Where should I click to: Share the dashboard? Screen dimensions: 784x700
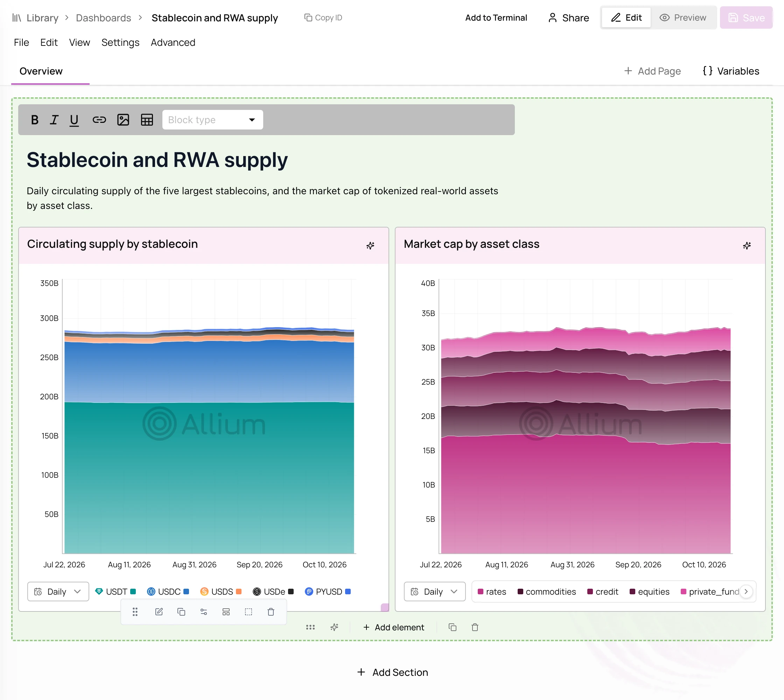568,18
